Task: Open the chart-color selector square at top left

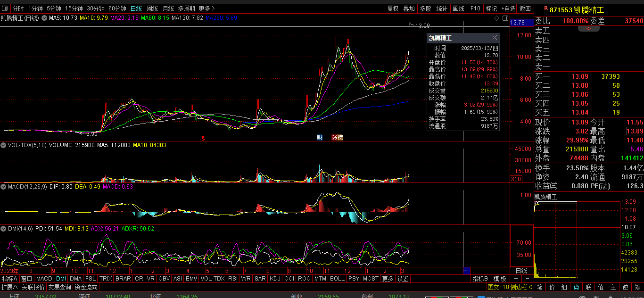Action: 5,8
